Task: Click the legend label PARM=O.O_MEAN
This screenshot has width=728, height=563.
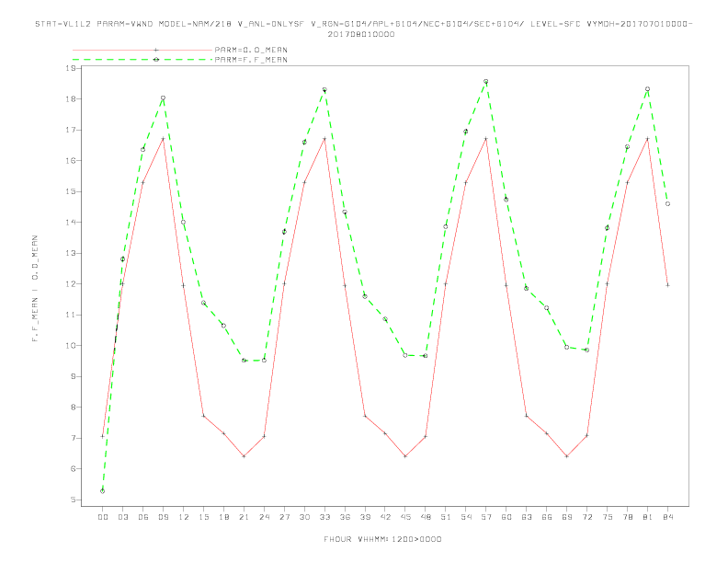Action: click(251, 50)
